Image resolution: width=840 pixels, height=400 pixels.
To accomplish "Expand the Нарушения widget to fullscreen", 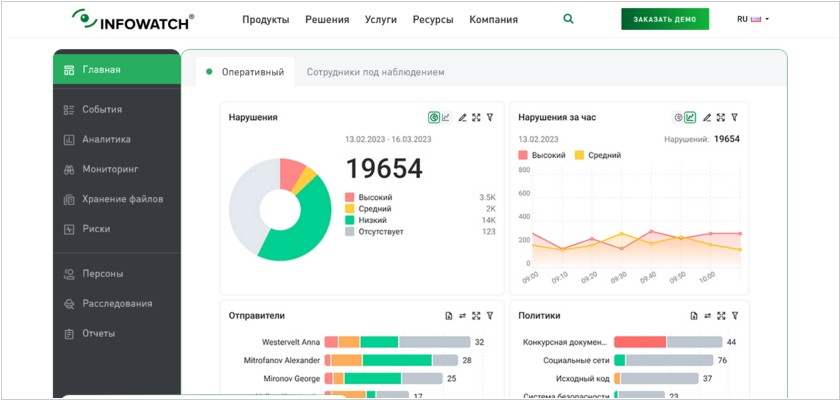I will [476, 117].
